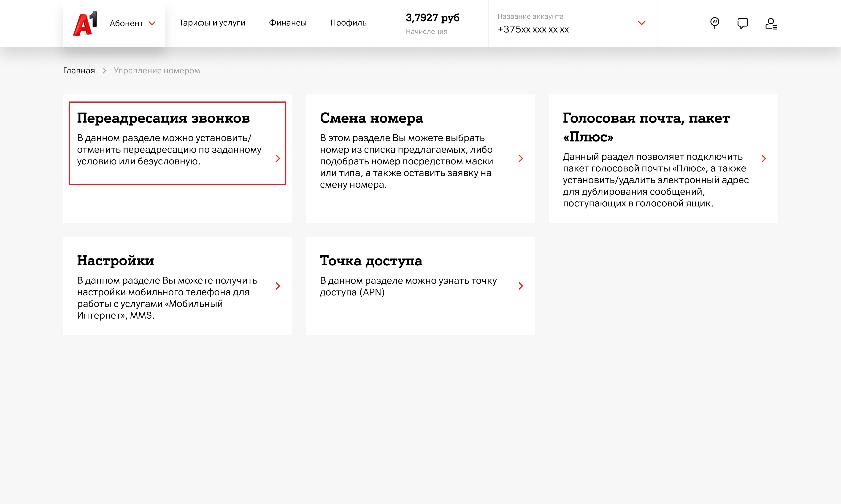Expand the Абонент dropdown

coord(133,24)
